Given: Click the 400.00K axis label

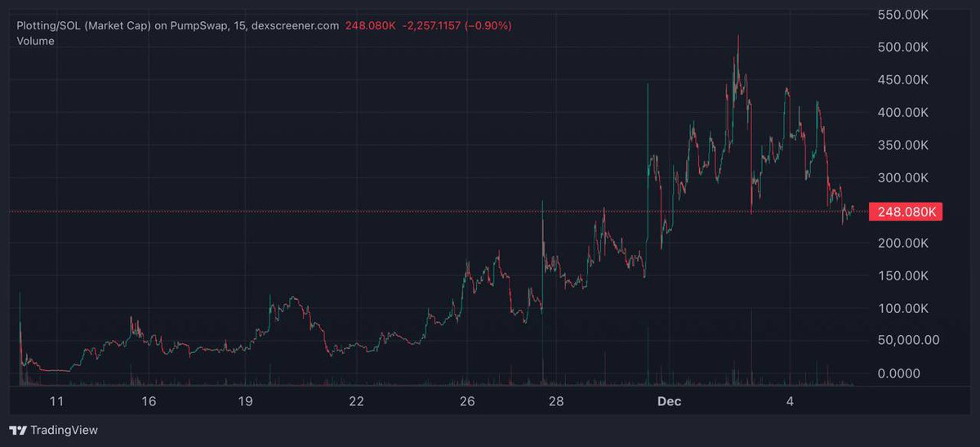Looking at the screenshot, I should pos(902,112).
